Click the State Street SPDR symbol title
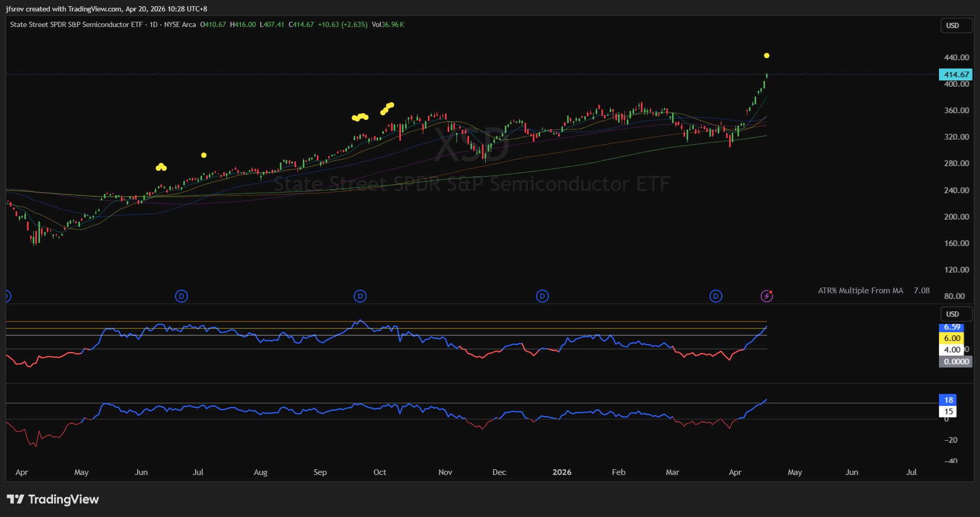This screenshot has width=980, height=517. [76, 24]
